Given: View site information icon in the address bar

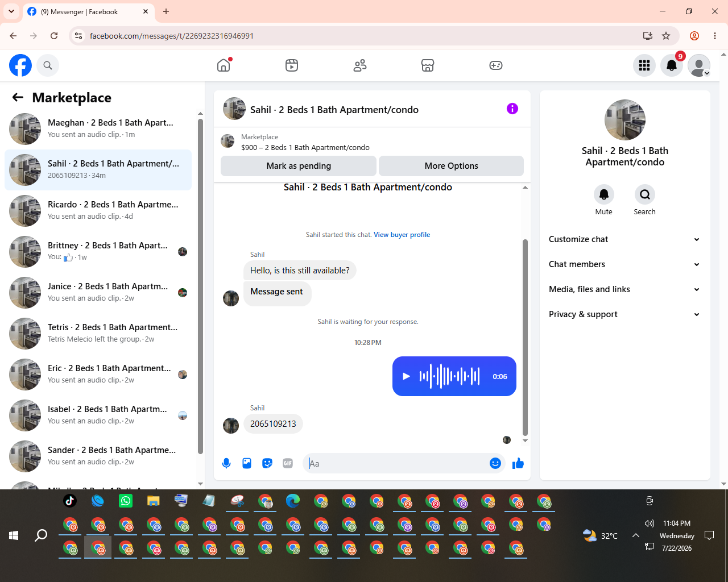Looking at the screenshot, I should [x=79, y=36].
